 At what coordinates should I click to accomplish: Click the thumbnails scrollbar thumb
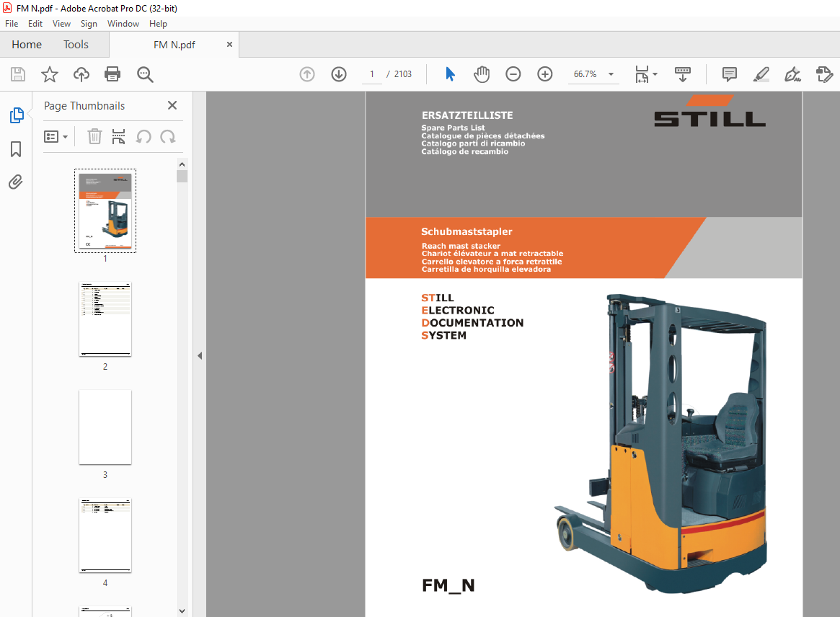pyautogui.click(x=182, y=176)
